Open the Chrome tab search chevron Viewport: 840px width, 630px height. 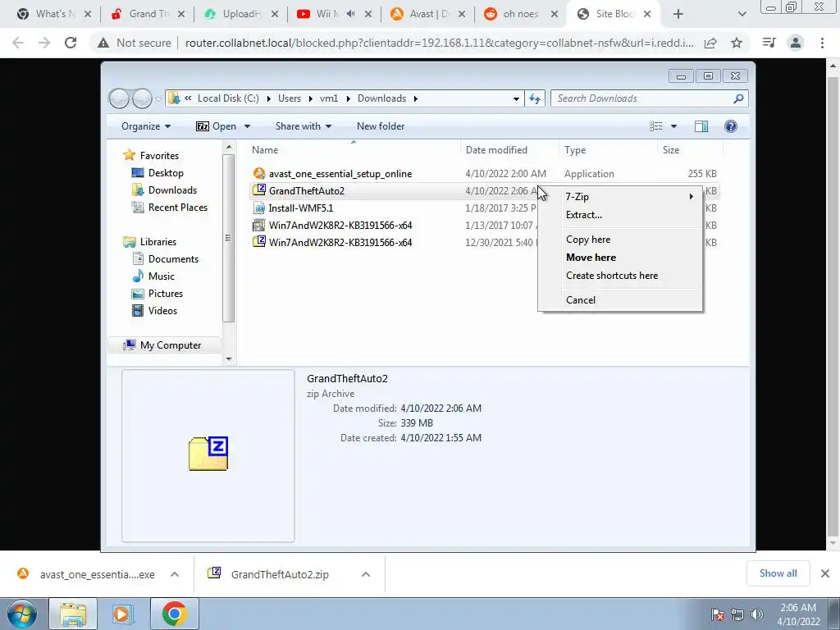click(742, 14)
